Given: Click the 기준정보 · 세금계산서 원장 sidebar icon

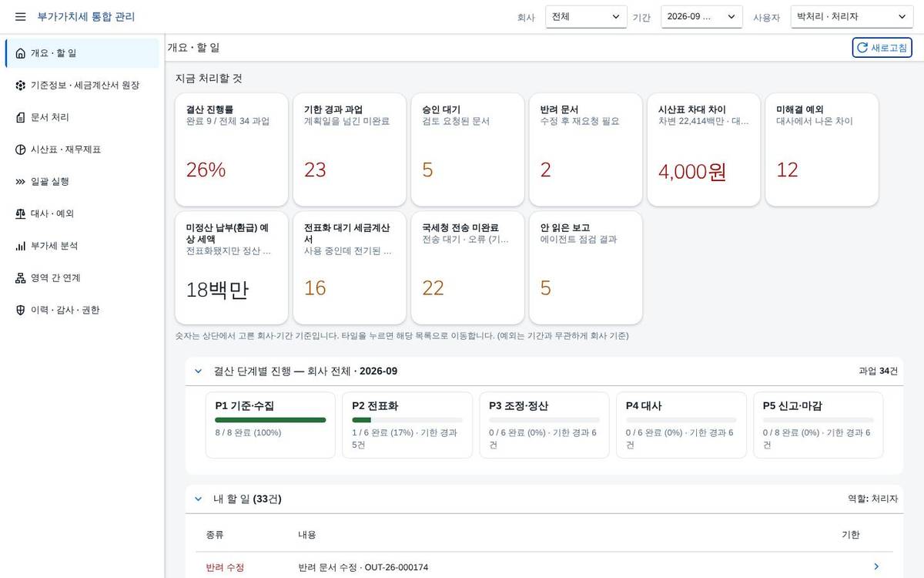Looking at the screenshot, I should click(x=20, y=86).
